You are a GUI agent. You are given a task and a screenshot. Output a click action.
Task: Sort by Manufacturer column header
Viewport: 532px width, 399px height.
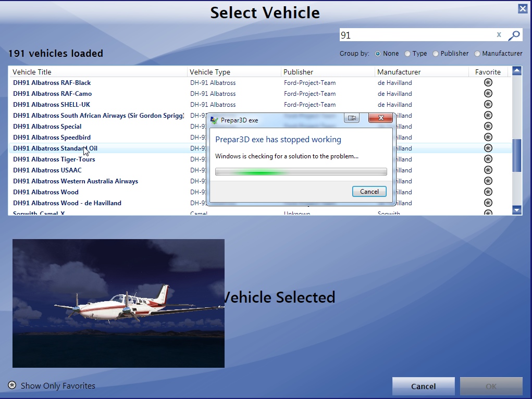point(422,72)
